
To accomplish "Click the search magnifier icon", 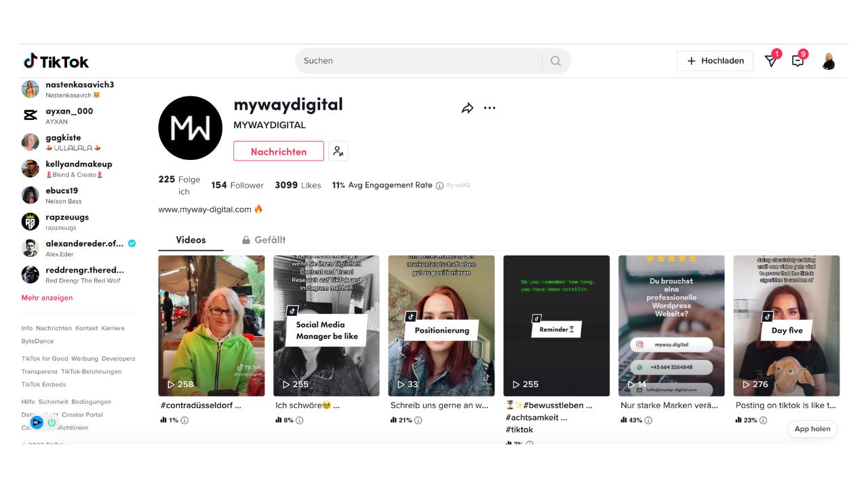I will coord(556,61).
